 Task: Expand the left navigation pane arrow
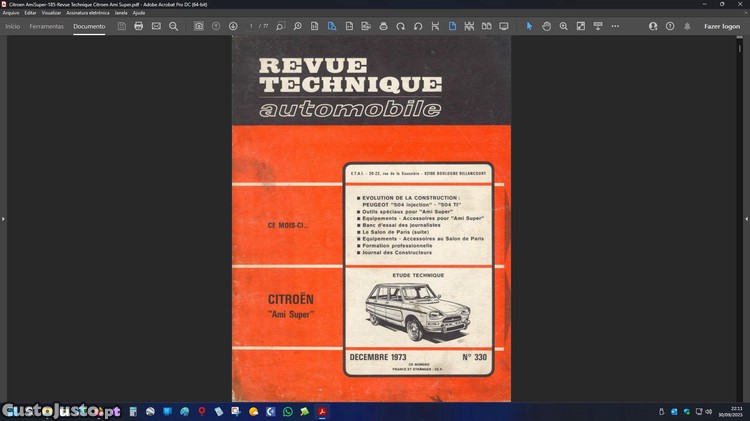(x=3, y=218)
